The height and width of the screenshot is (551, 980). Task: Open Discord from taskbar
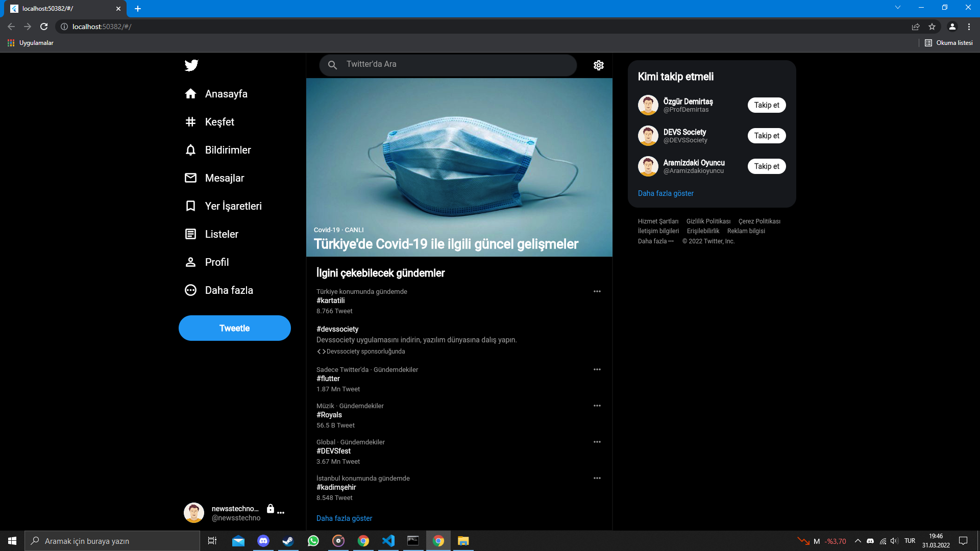click(263, 541)
